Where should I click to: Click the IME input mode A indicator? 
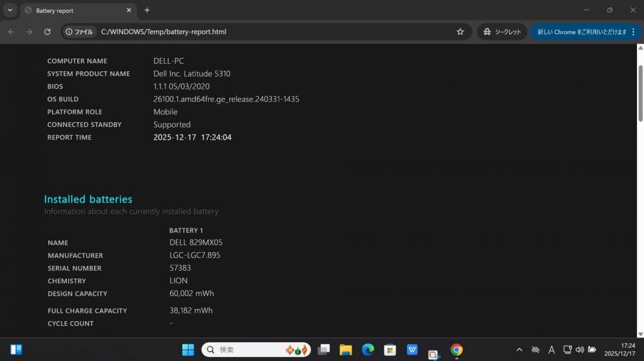pyautogui.click(x=551, y=349)
